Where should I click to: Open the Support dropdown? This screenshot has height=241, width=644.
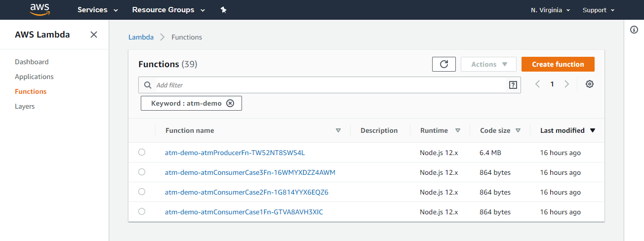pyautogui.click(x=599, y=10)
